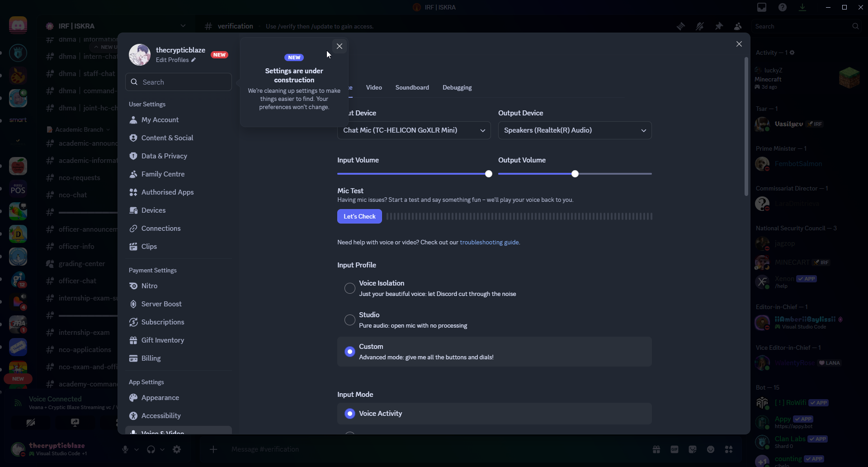Viewport: 868px width, 467px height.
Task: Click the Clips sidebar icon
Action: click(133, 247)
